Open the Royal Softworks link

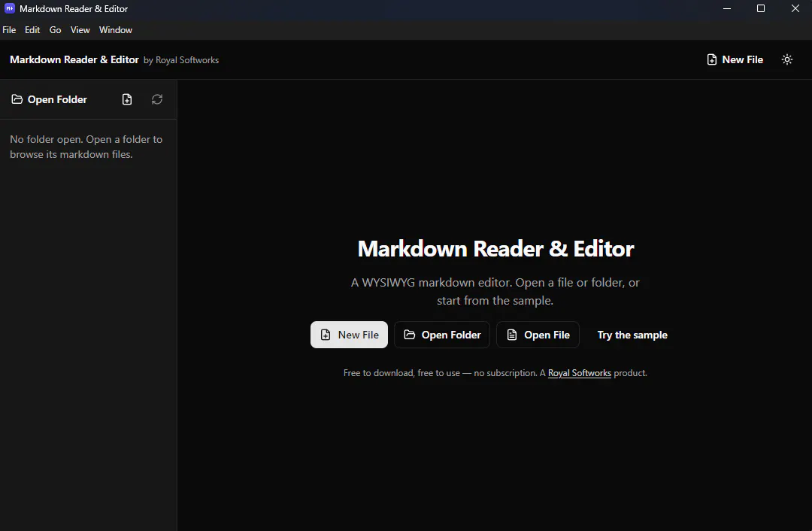(x=580, y=373)
